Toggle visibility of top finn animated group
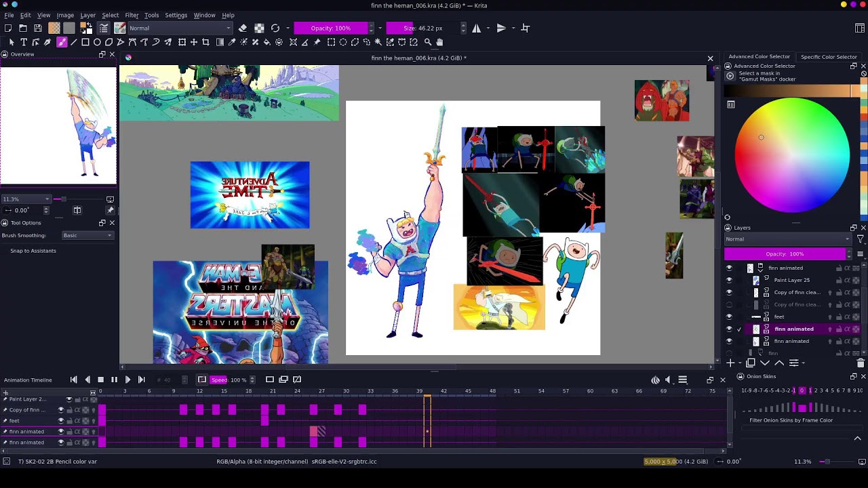The height and width of the screenshot is (488, 868). 729,268
